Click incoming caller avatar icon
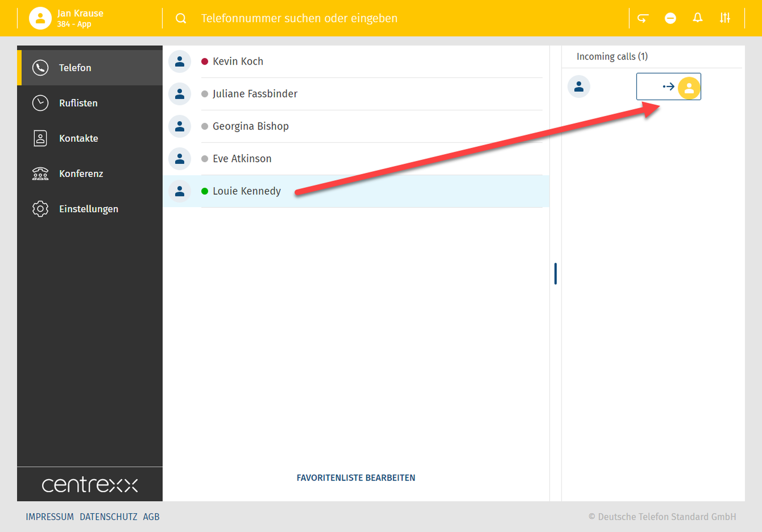The image size is (762, 532). [579, 87]
